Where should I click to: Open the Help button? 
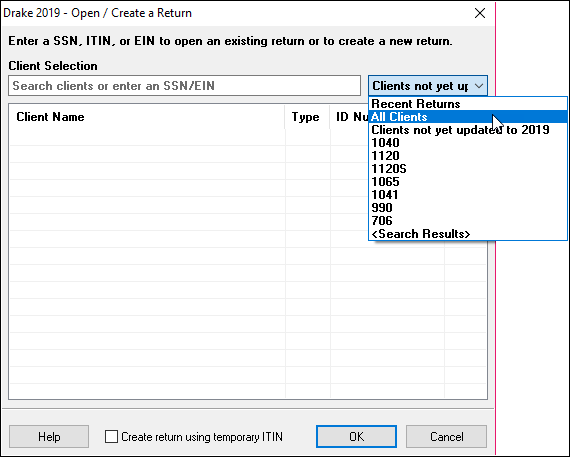pyautogui.click(x=49, y=436)
